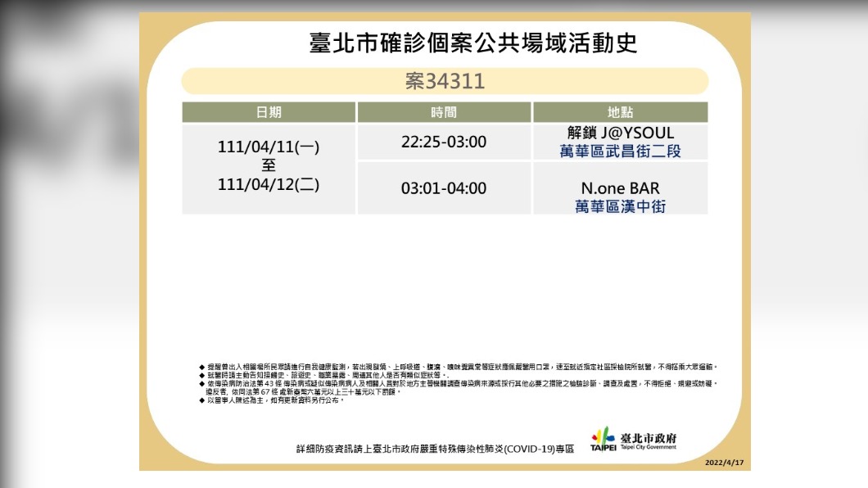Click the 至 text between dates
Viewport: 868px width, 488px height.
tap(269, 165)
